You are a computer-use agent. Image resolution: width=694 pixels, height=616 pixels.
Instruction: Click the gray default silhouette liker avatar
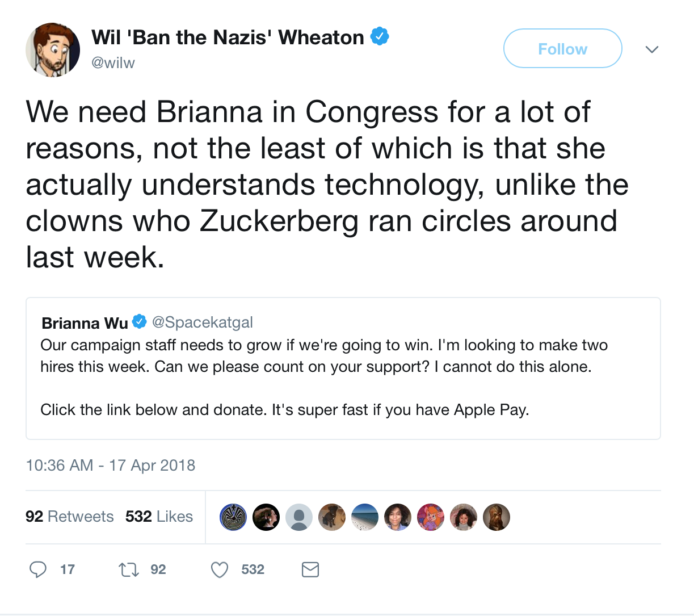(x=299, y=517)
